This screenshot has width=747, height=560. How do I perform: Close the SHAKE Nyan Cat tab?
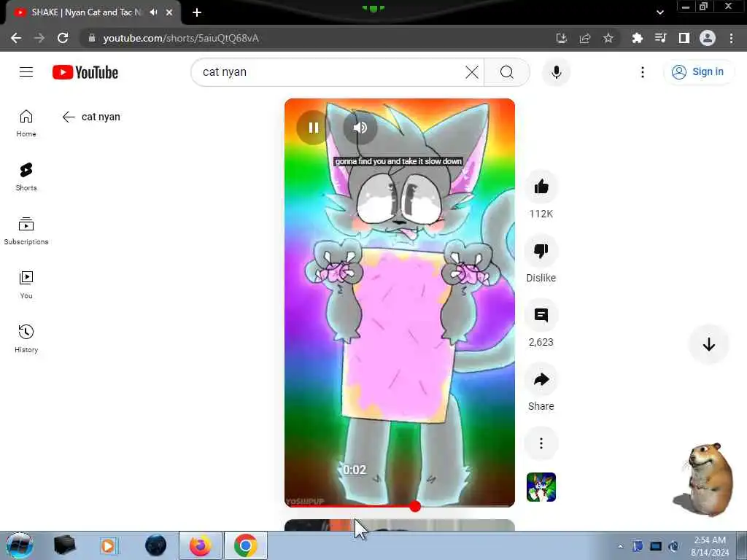click(169, 12)
